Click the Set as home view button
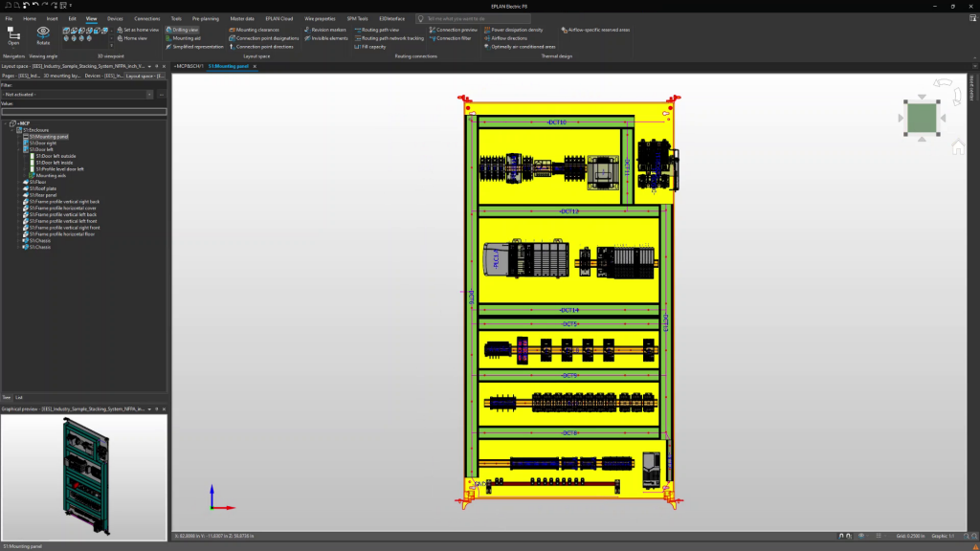Screen dimensions: 980x551 [139, 30]
